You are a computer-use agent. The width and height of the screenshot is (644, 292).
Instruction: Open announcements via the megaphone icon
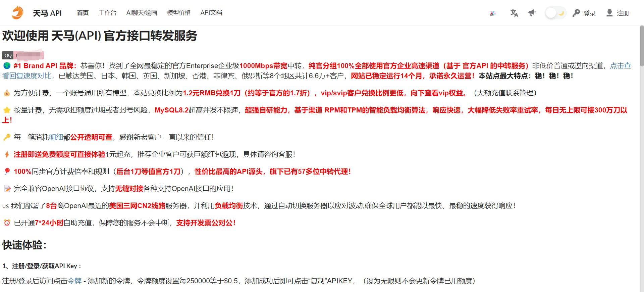tap(532, 13)
